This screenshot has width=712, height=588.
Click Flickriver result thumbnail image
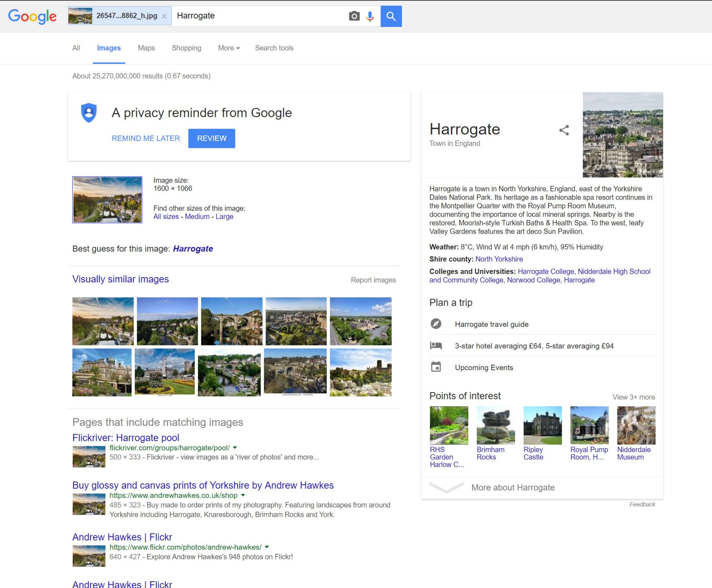click(89, 456)
